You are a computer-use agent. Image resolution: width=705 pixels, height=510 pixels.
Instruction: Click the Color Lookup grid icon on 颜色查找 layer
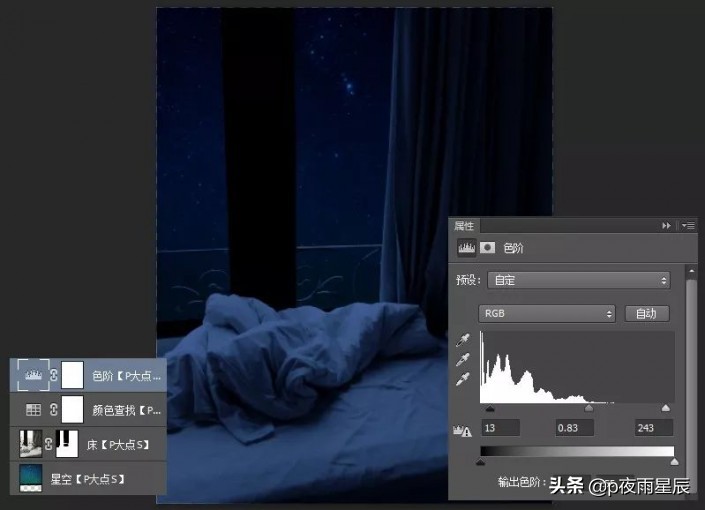[x=33, y=409]
